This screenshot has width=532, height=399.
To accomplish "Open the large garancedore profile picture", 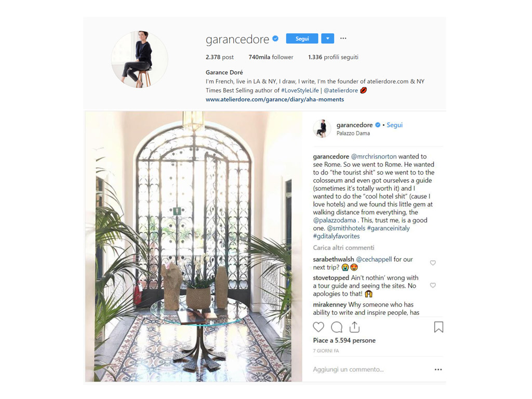I will [139, 59].
